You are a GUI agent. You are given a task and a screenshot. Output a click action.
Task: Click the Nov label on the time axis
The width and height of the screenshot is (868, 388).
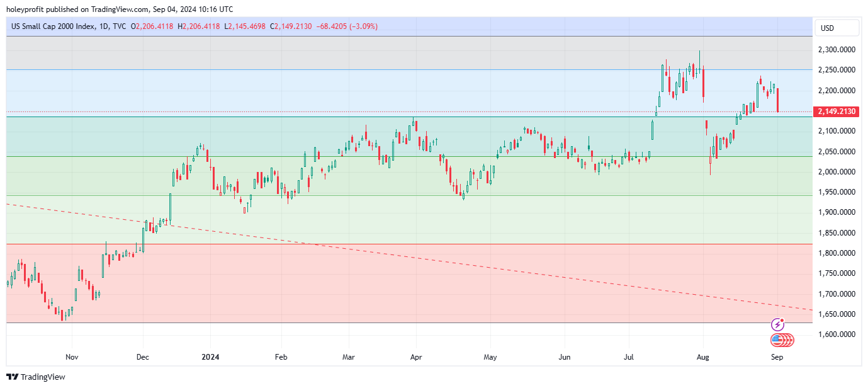pyautogui.click(x=72, y=357)
